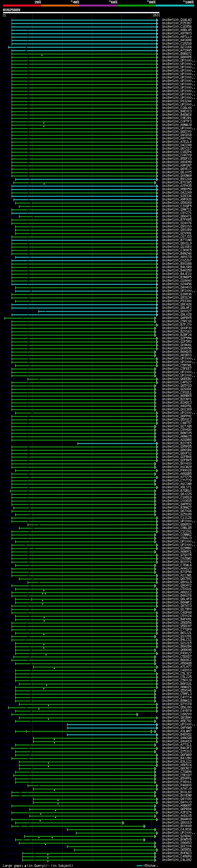Click subject name UniRef100_Q25189
This screenshot has width=197, height=868.
177,515
